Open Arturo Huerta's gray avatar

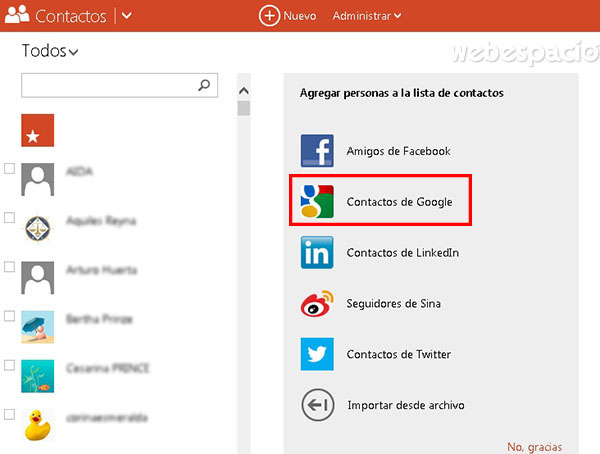pyautogui.click(x=38, y=278)
